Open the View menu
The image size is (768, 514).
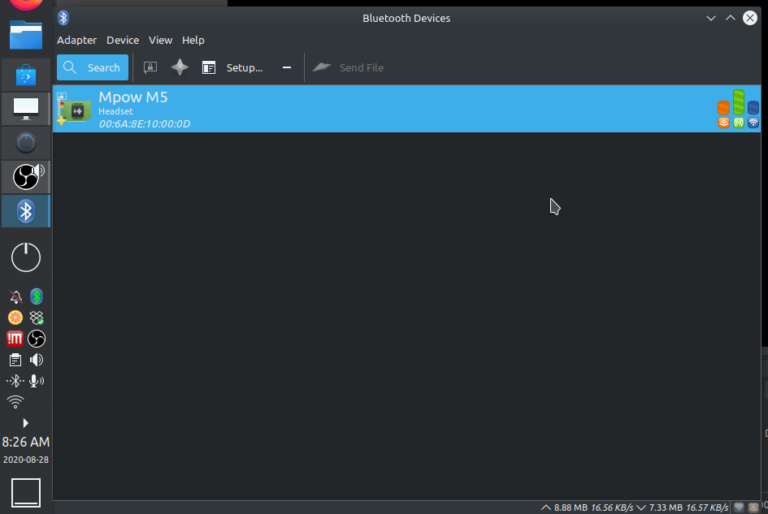[x=160, y=40]
